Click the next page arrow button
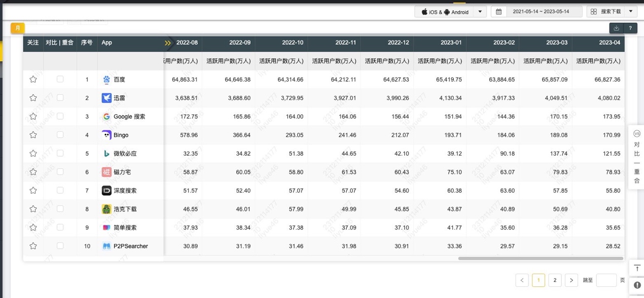This screenshot has width=644, height=298. pyautogui.click(x=571, y=280)
